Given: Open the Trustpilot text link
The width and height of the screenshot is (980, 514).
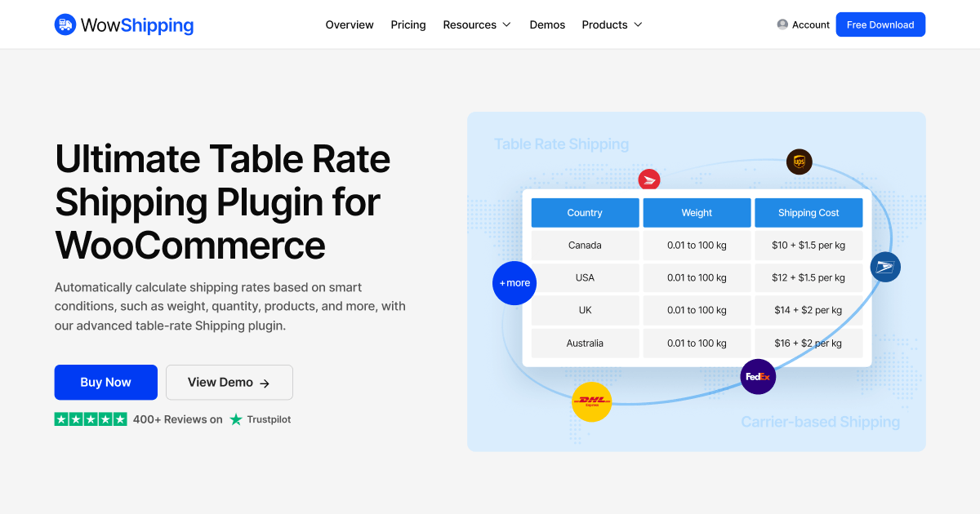Looking at the screenshot, I should tap(269, 419).
